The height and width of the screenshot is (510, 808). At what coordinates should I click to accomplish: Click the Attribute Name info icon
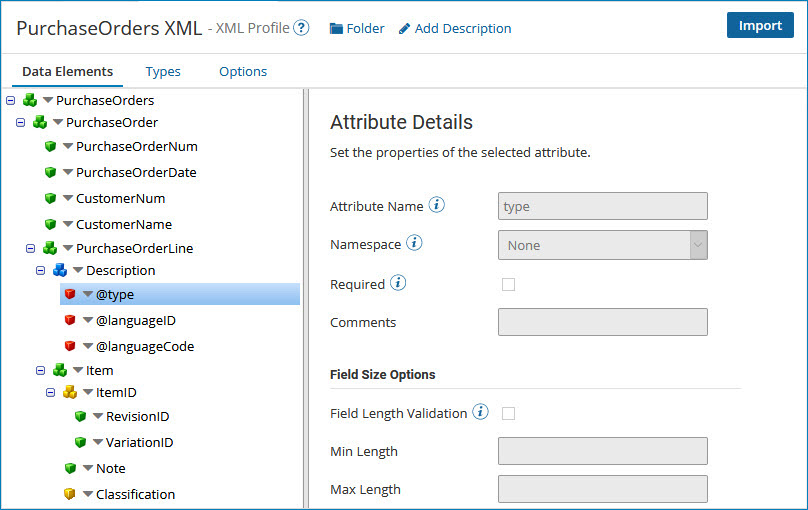[436, 205]
